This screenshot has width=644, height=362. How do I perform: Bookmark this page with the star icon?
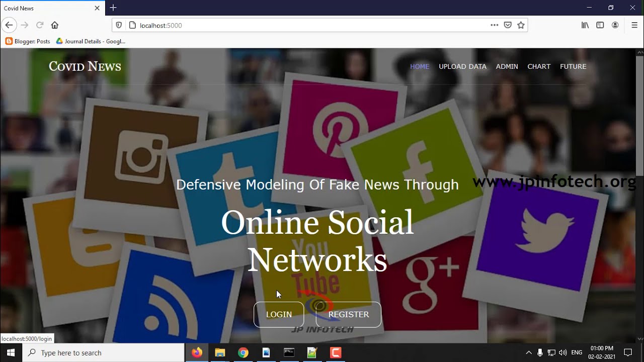pos(521,25)
